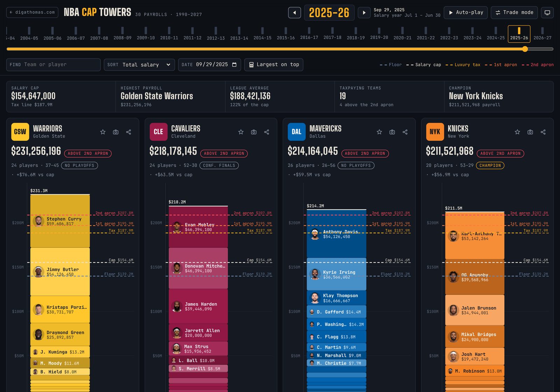Toggle Largest on top ordering
The image size is (560, 392).
[x=274, y=65]
